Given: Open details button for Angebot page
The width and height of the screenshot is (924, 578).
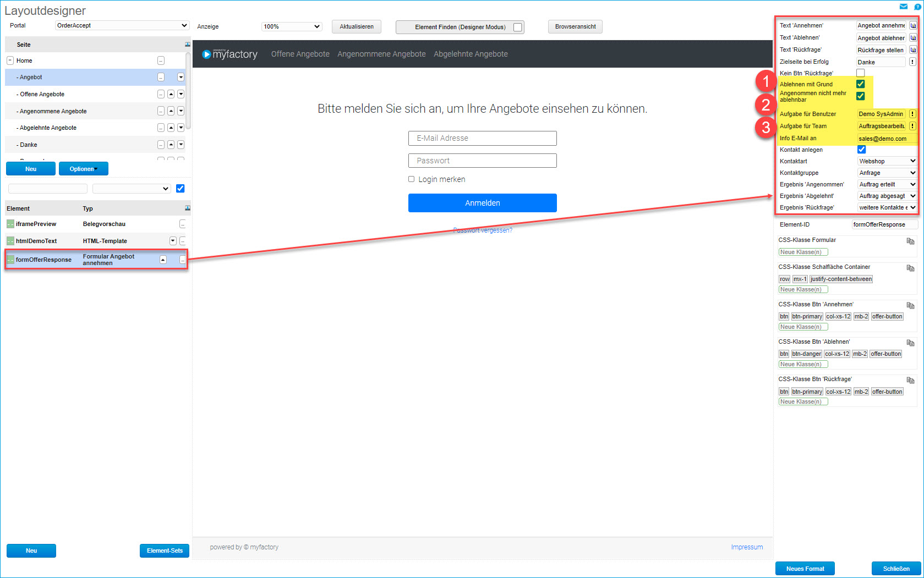Looking at the screenshot, I should point(161,77).
